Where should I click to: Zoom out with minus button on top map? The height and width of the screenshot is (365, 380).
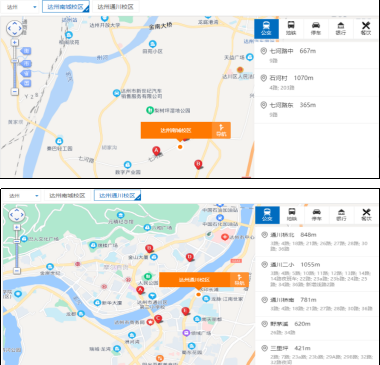click(x=15, y=91)
